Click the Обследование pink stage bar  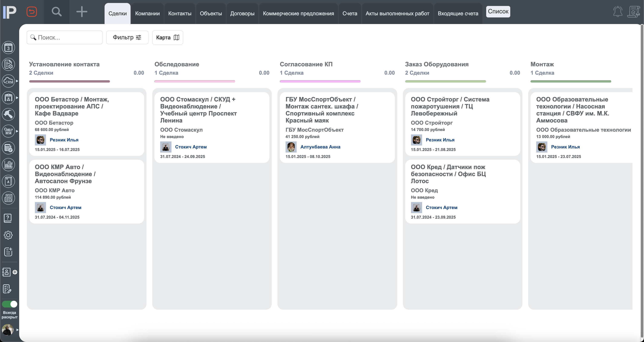point(194,81)
